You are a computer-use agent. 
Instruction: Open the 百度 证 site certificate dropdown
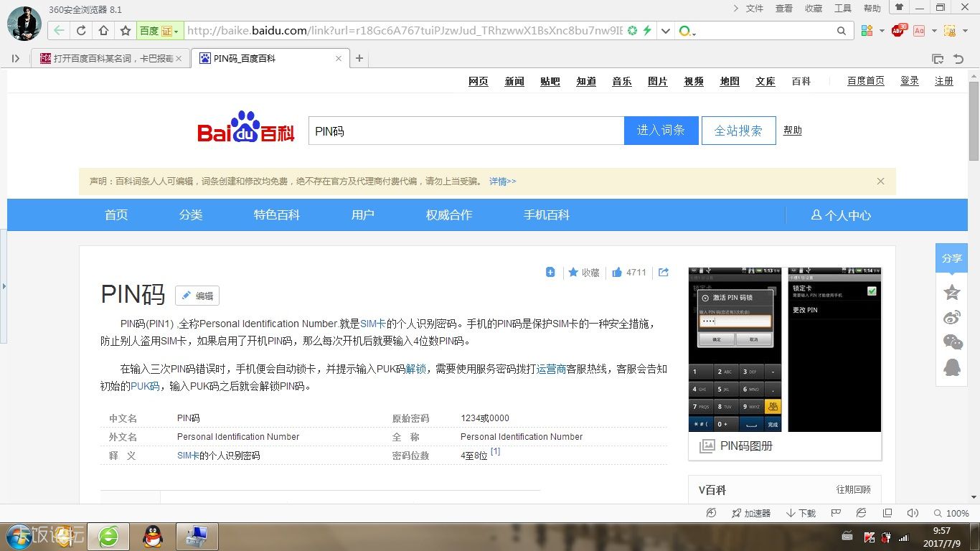159,31
